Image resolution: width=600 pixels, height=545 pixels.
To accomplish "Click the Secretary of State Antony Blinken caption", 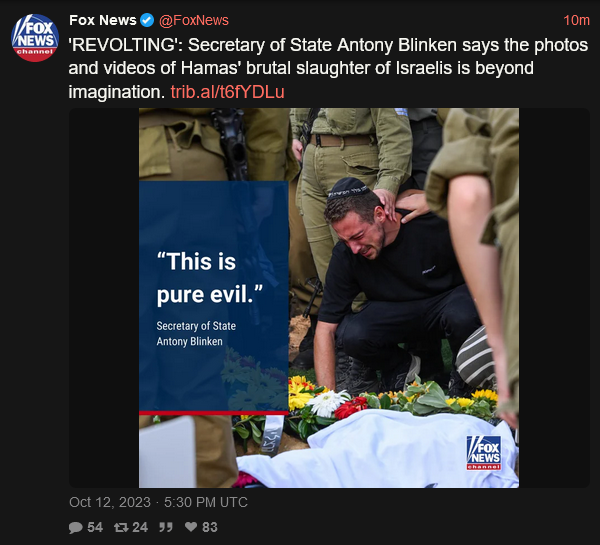I will tap(196, 333).
